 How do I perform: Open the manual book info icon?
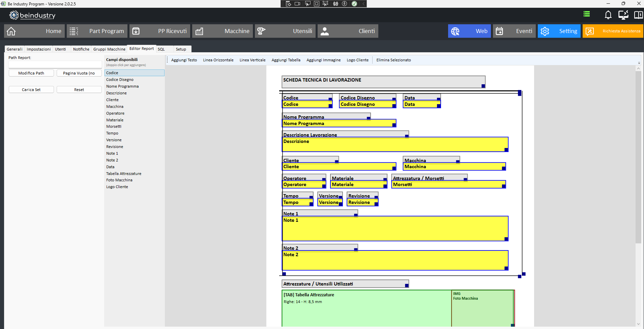pyautogui.click(x=638, y=15)
